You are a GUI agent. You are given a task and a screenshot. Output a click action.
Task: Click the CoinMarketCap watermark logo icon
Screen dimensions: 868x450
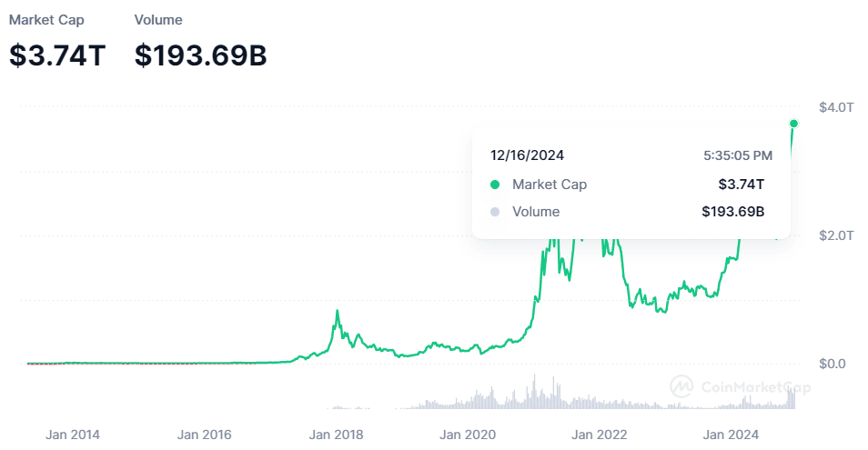(x=681, y=386)
